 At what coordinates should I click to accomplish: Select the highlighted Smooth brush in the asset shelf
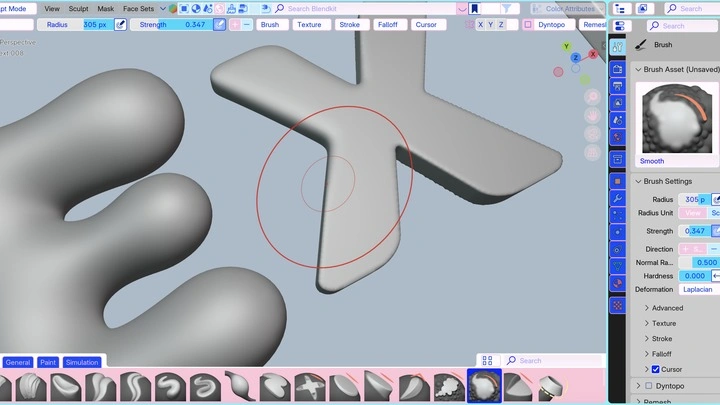(x=484, y=386)
